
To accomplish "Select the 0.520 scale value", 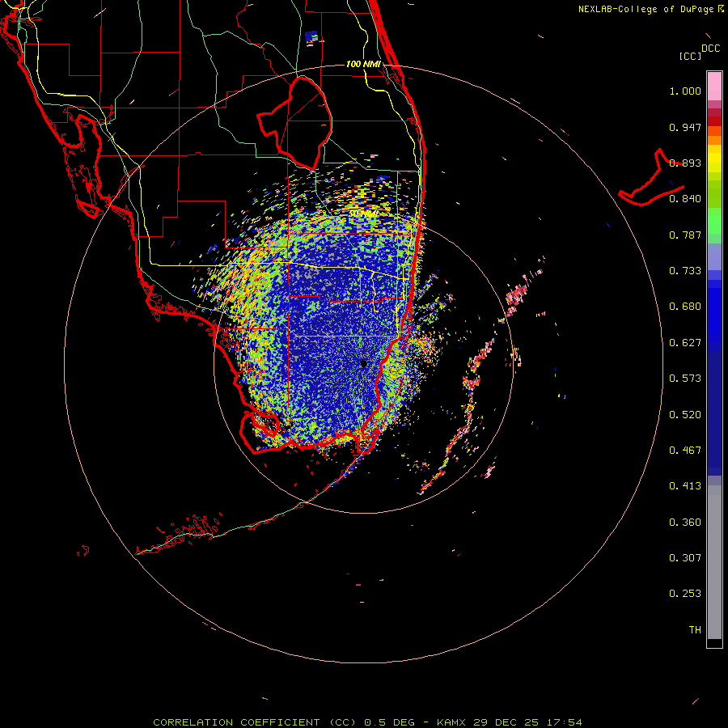I will [685, 415].
